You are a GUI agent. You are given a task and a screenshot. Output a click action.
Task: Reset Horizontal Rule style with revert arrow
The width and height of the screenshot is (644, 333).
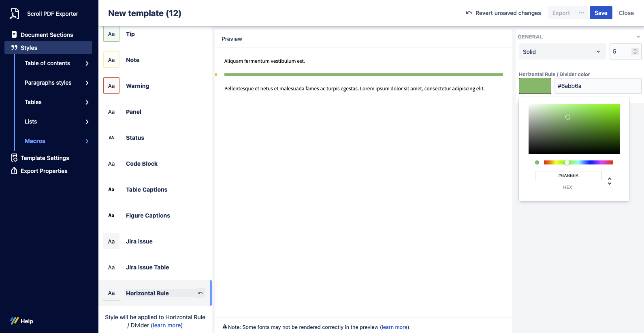(200, 293)
